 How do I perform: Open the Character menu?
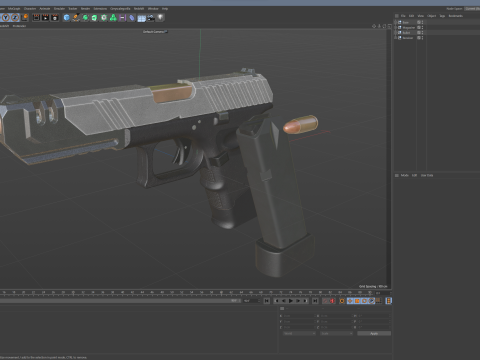30,8
